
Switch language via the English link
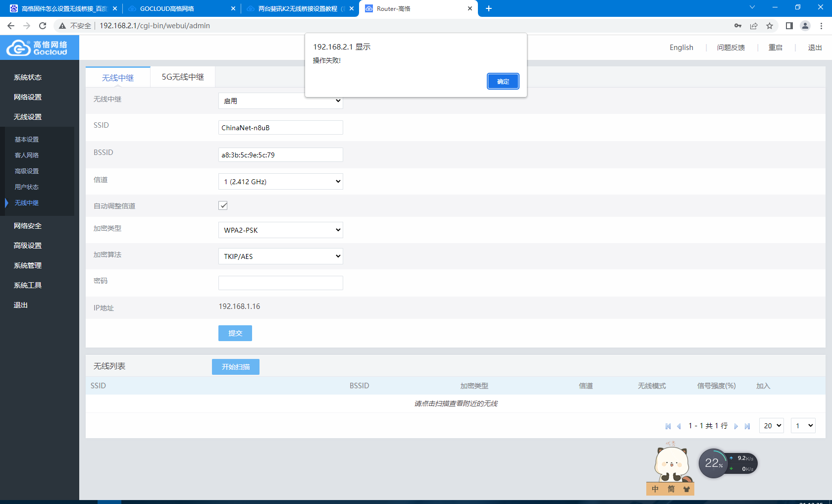[681, 48]
